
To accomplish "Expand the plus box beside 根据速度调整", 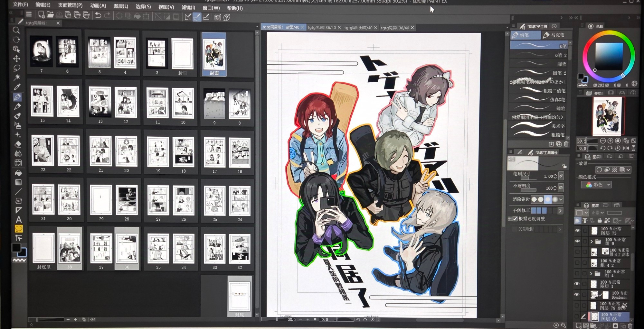I will click(510, 219).
